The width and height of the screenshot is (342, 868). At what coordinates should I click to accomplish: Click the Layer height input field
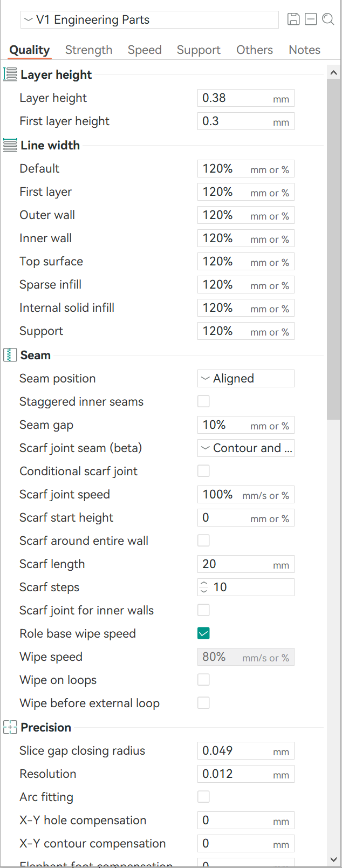pos(246,98)
